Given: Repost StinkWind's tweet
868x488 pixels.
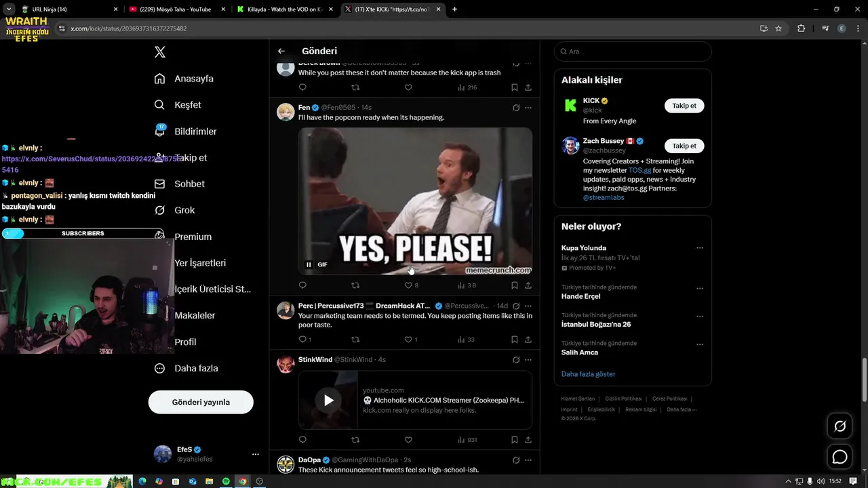Looking at the screenshot, I should pyautogui.click(x=355, y=440).
